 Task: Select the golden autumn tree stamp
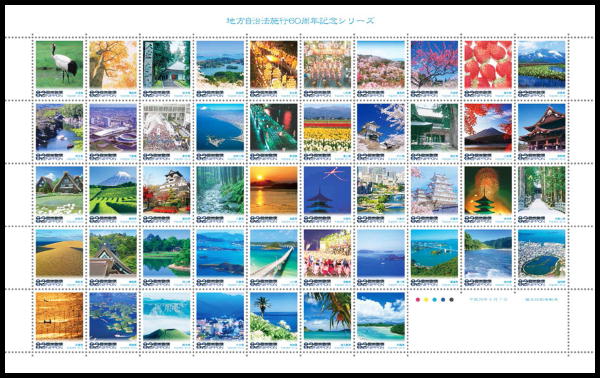[x=113, y=68]
